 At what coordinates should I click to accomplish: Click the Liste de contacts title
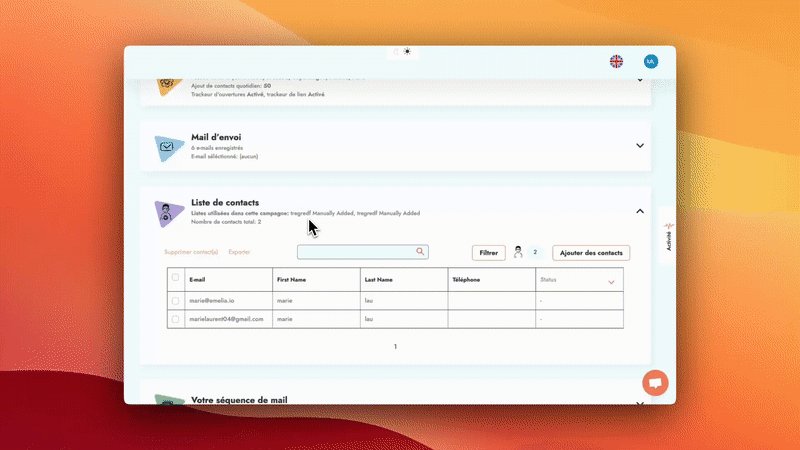(x=225, y=203)
